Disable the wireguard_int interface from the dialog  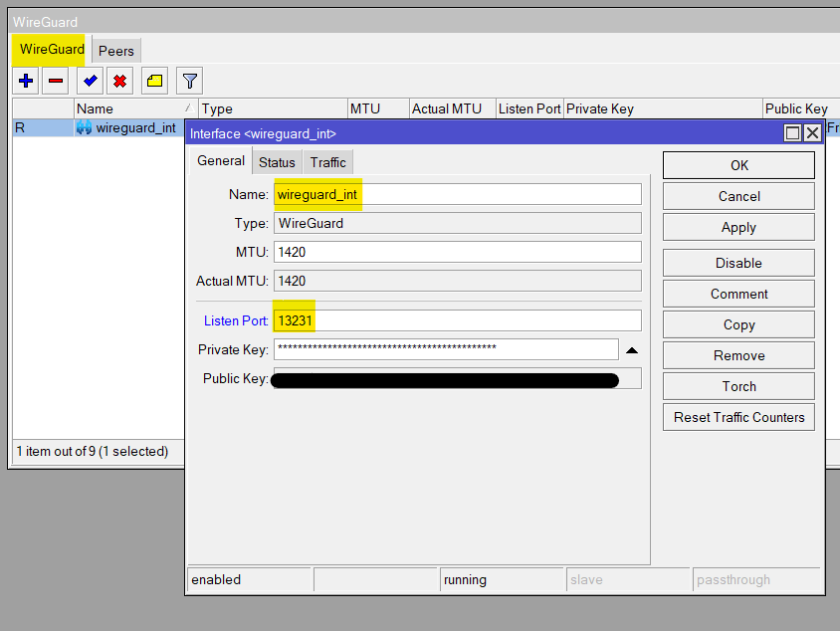[737, 262]
